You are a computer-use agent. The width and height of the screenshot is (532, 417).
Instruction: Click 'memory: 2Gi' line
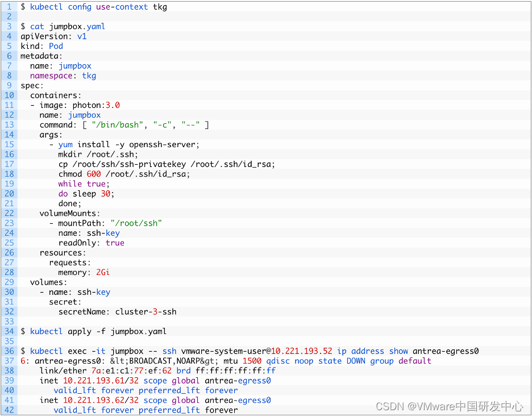pyautogui.click(x=84, y=272)
